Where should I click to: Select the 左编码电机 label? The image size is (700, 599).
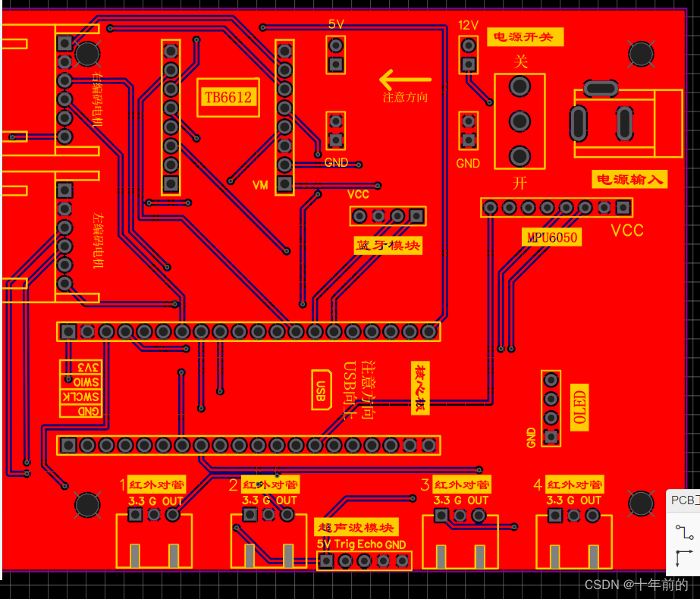pyautogui.click(x=98, y=240)
